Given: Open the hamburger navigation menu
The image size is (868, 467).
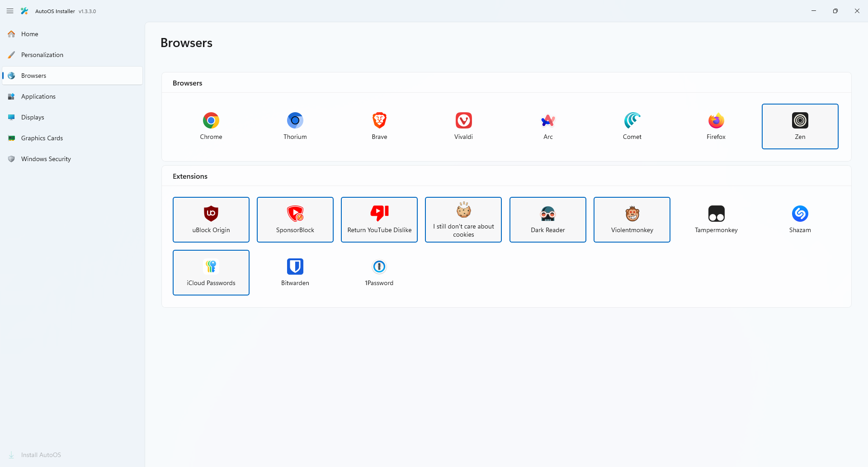Looking at the screenshot, I should click(10, 11).
